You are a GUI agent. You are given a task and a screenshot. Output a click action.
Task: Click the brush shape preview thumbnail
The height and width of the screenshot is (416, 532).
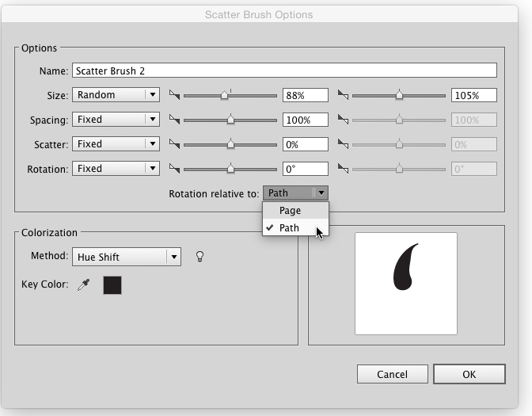click(x=406, y=284)
